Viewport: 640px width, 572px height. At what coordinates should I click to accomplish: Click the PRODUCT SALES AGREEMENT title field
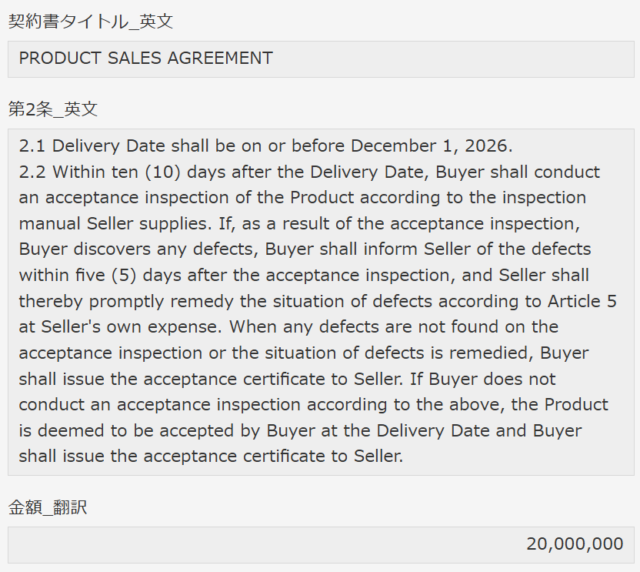click(320, 59)
